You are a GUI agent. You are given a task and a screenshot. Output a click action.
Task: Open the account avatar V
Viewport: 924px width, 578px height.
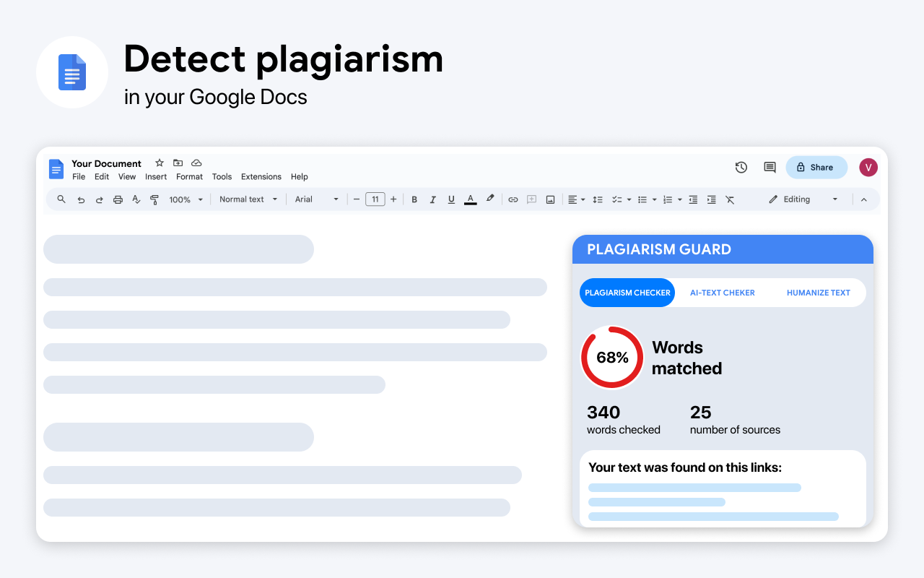(x=868, y=168)
